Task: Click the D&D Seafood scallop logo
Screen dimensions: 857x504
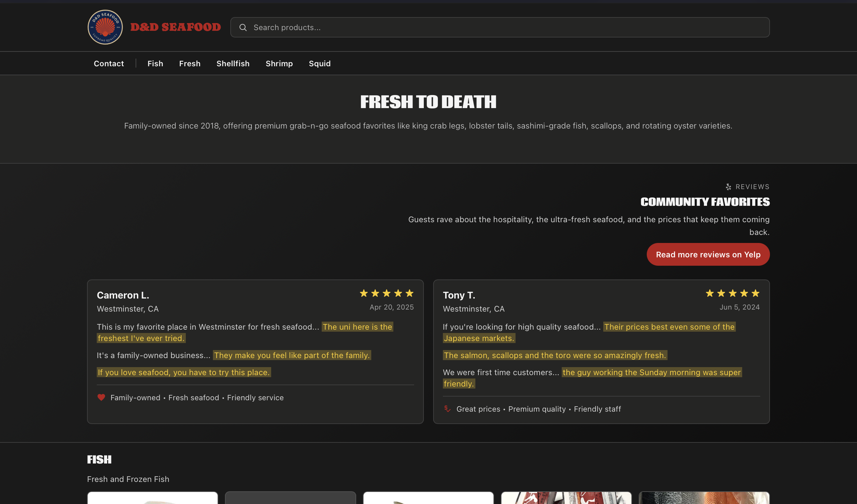Action: pyautogui.click(x=105, y=27)
